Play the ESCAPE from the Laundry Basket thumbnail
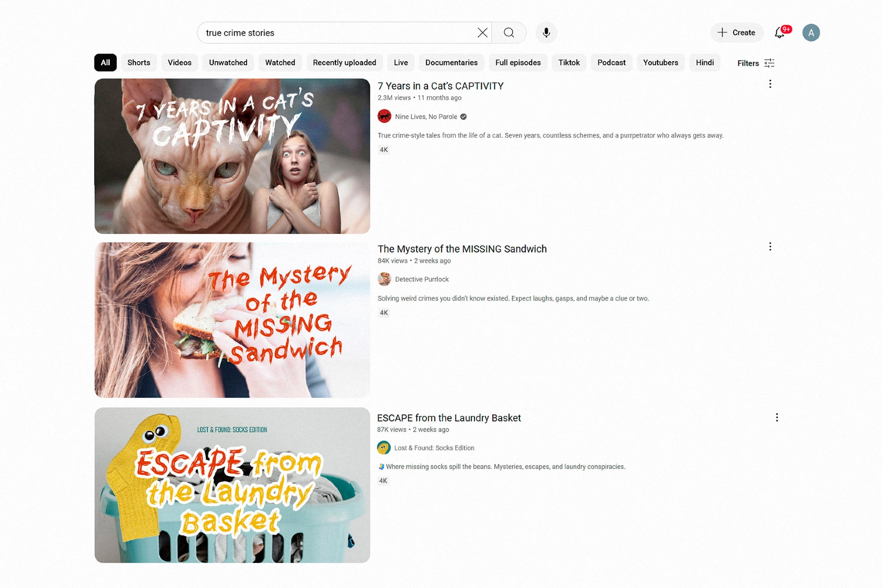The image size is (882, 588). pyautogui.click(x=232, y=485)
